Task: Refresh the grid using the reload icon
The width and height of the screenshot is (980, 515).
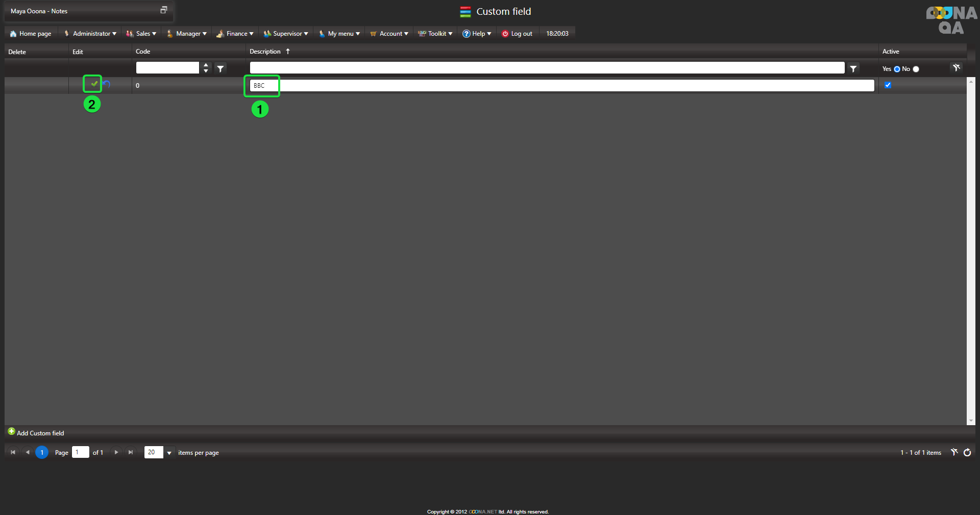Action: point(967,453)
